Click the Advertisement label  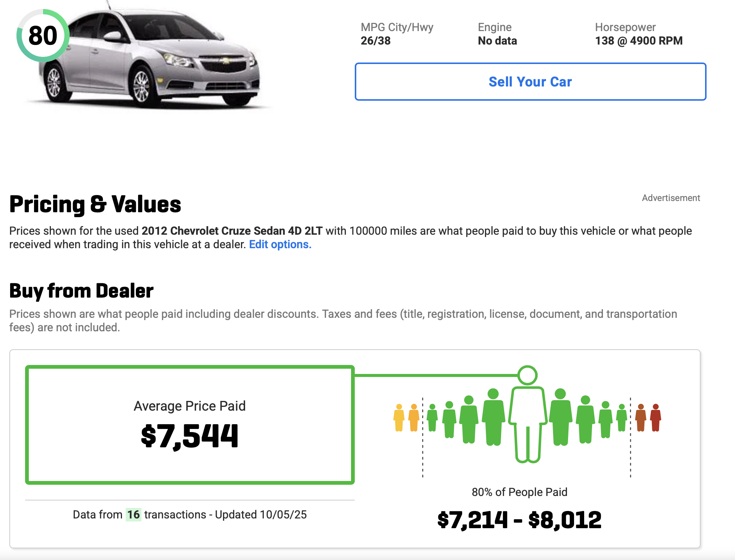[671, 198]
